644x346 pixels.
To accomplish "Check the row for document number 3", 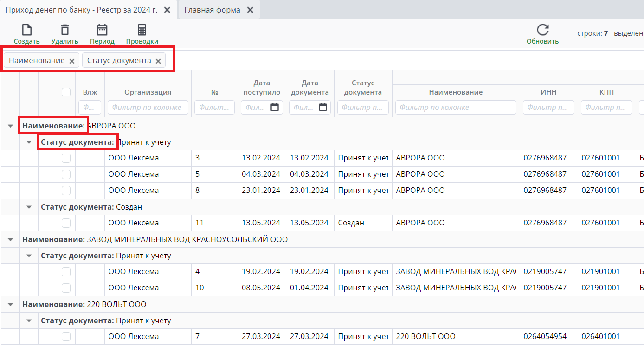I will pyautogui.click(x=66, y=158).
